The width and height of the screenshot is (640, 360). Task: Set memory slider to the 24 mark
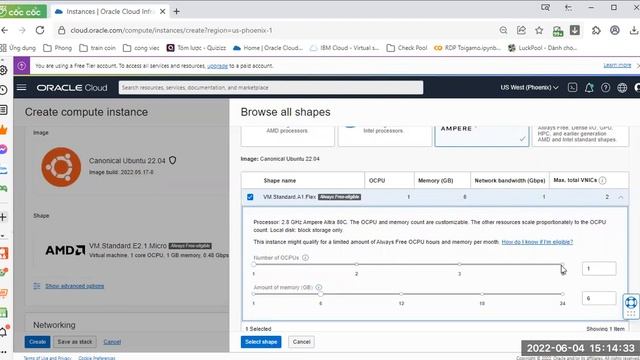562,294
